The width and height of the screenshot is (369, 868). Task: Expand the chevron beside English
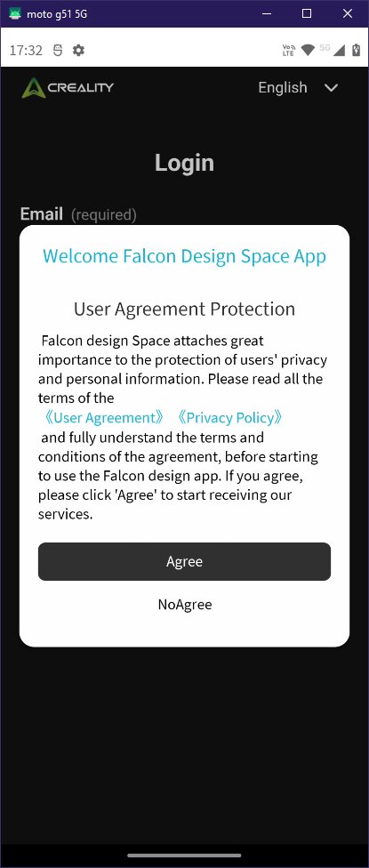pyautogui.click(x=331, y=87)
